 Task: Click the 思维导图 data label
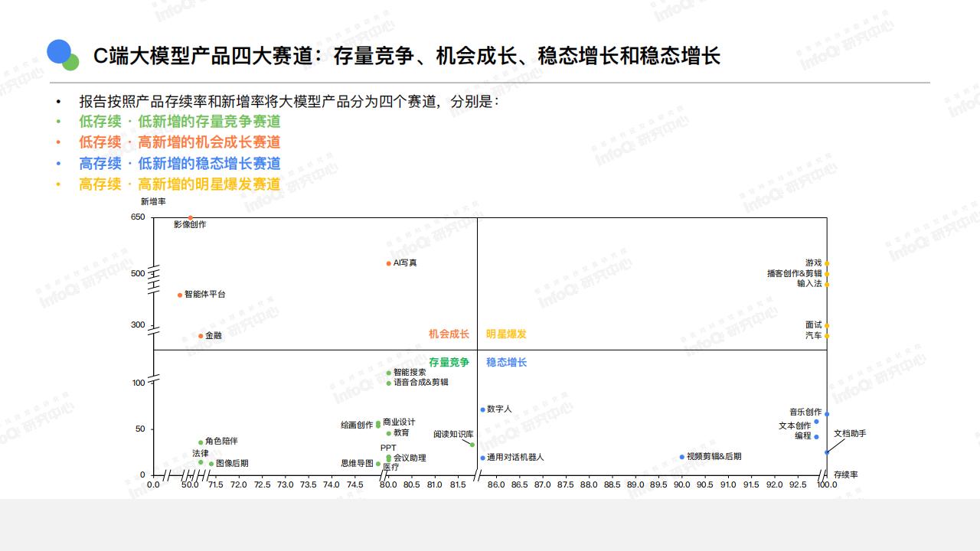pos(357,464)
